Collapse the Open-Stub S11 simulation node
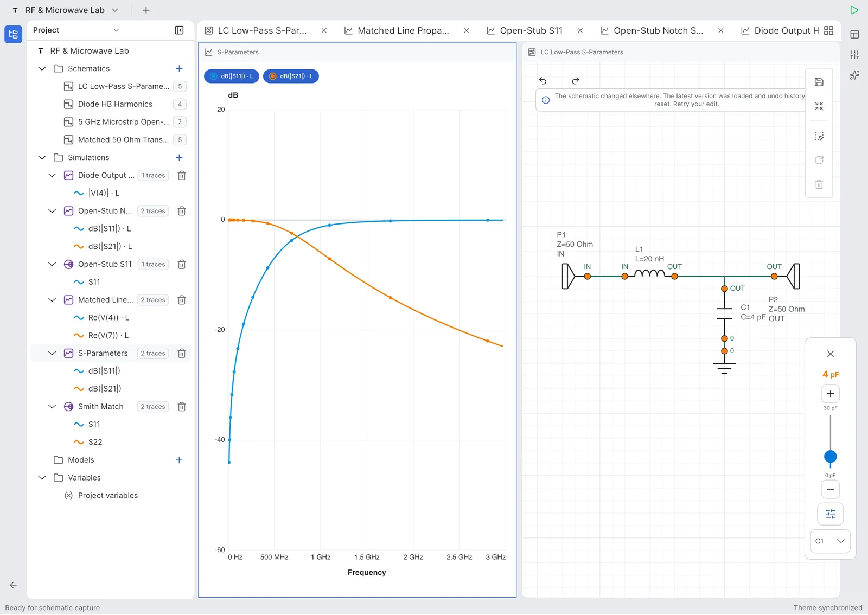The height and width of the screenshot is (615, 868). pyautogui.click(x=52, y=264)
